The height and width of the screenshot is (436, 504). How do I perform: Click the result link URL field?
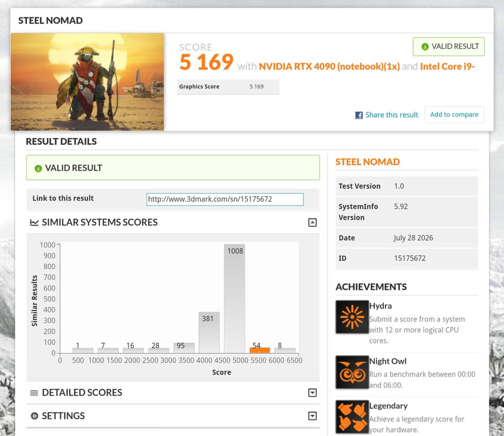[x=225, y=199]
